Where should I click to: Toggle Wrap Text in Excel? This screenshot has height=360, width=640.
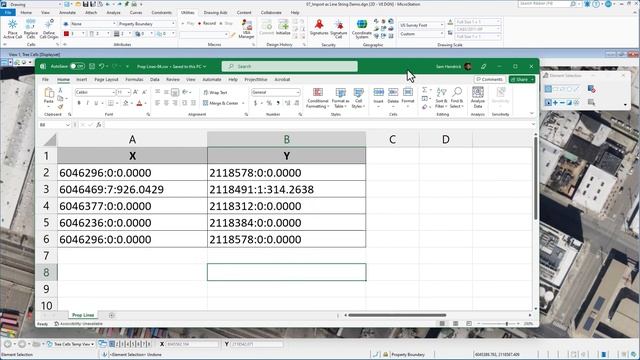[216, 93]
